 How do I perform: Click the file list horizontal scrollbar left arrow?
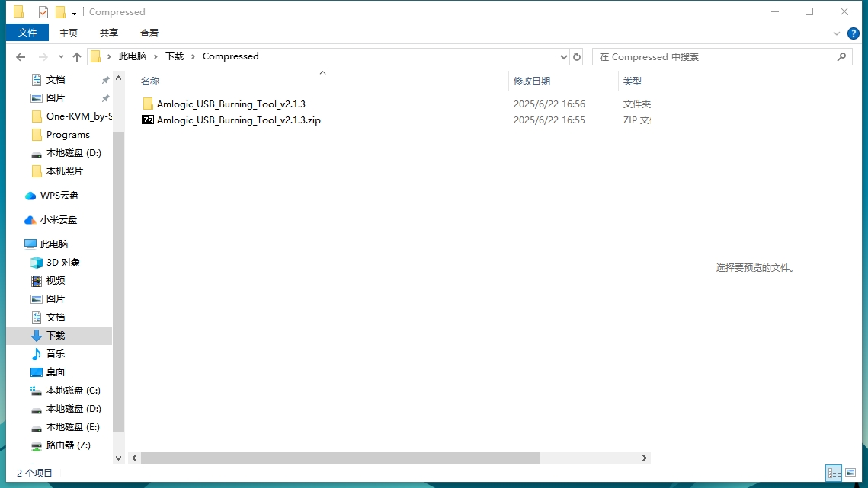pos(135,458)
